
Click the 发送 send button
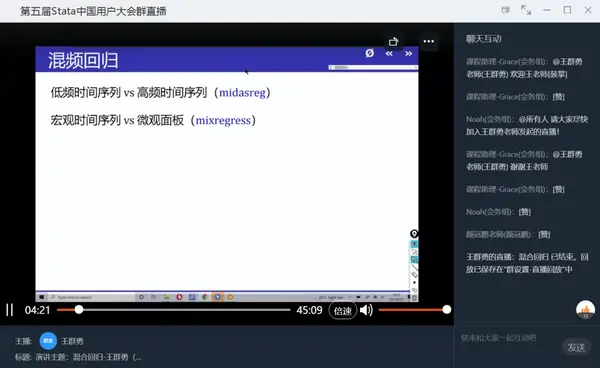576,347
